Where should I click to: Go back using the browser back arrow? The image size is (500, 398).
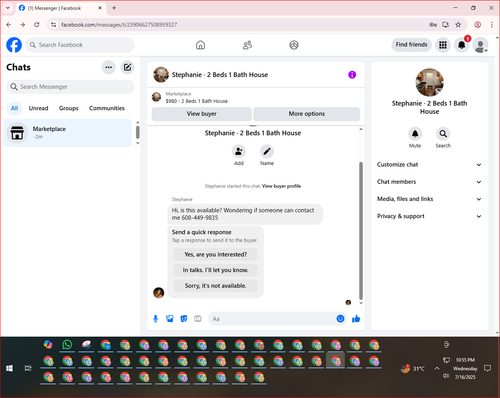9,25
